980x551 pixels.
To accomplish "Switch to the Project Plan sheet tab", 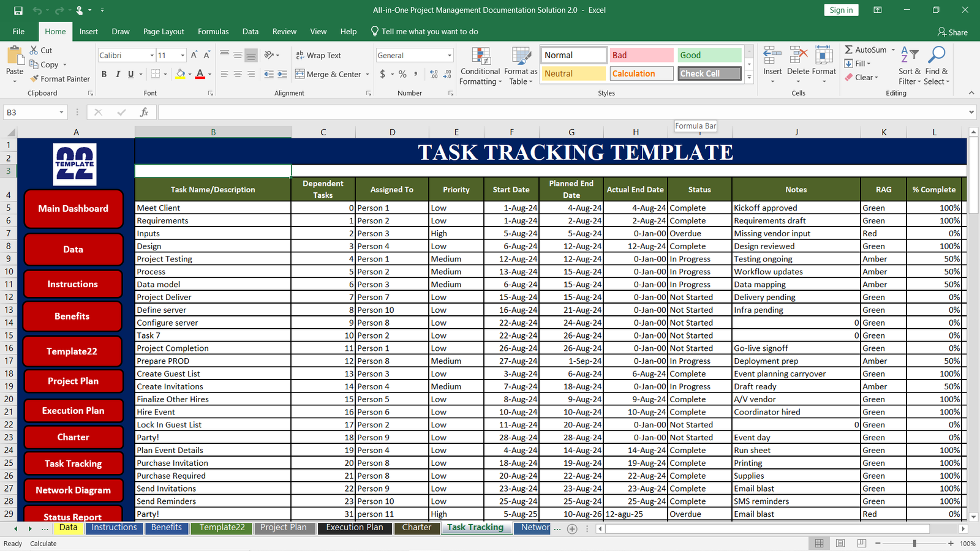I will click(284, 528).
